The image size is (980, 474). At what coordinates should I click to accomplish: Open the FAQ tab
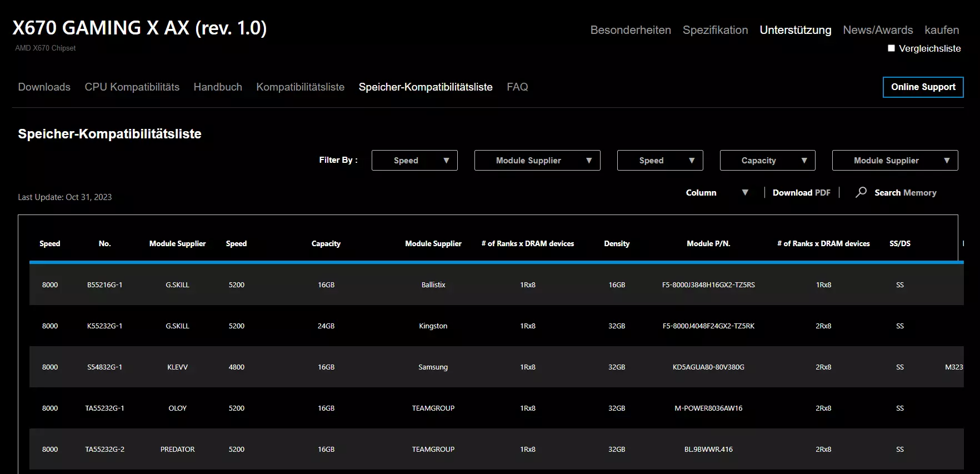(x=517, y=87)
